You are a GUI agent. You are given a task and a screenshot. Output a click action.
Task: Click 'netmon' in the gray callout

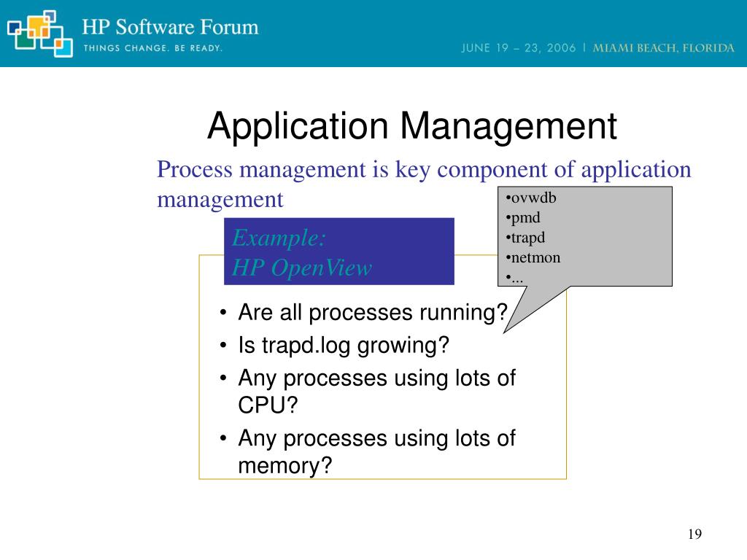pos(535,257)
